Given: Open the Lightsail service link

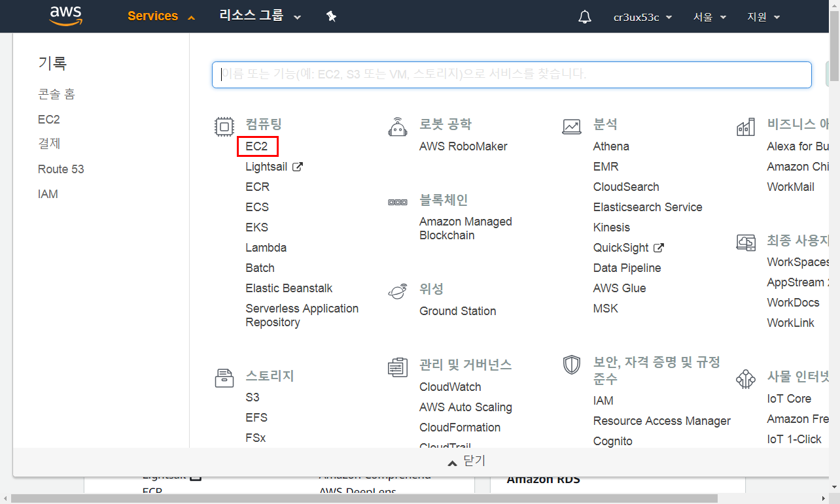Looking at the screenshot, I should [x=266, y=167].
